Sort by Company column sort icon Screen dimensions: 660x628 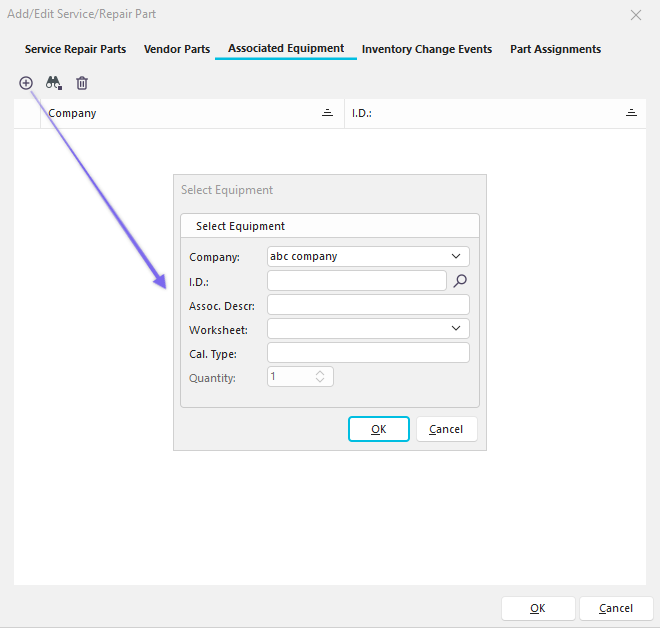[x=327, y=113]
